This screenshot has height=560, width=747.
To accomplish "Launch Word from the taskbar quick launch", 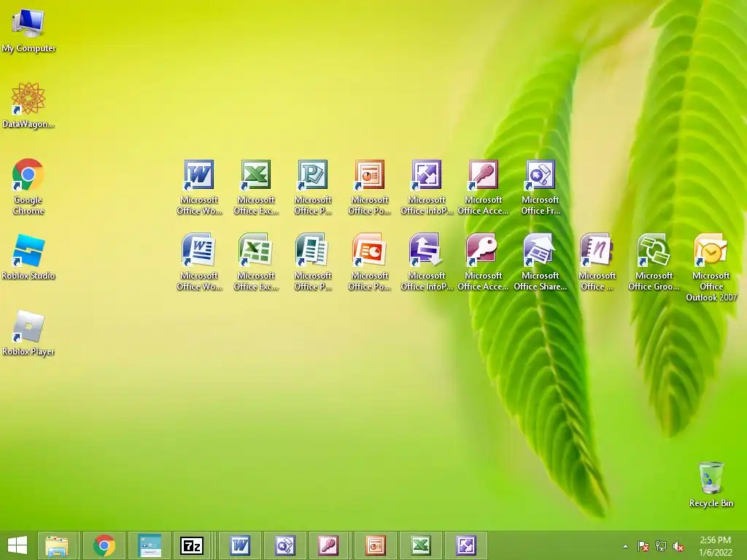I will click(x=239, y=545).
